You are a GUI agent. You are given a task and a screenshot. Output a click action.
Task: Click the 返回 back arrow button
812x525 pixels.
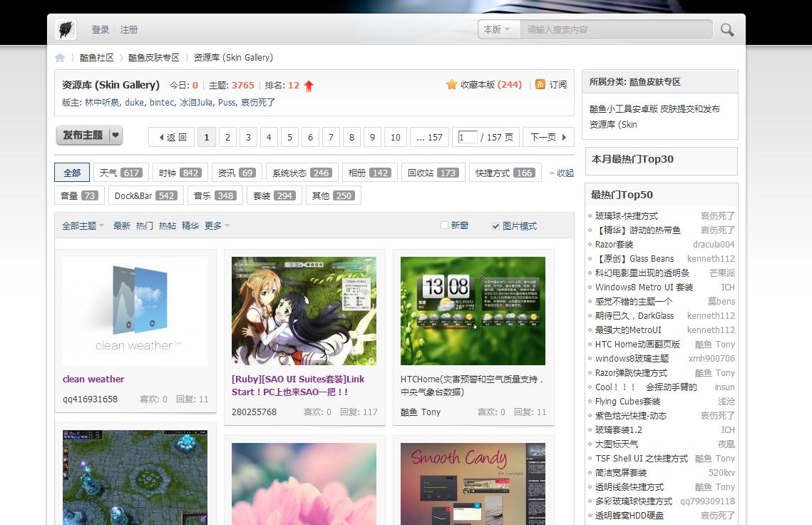click(x=171, y=138)
